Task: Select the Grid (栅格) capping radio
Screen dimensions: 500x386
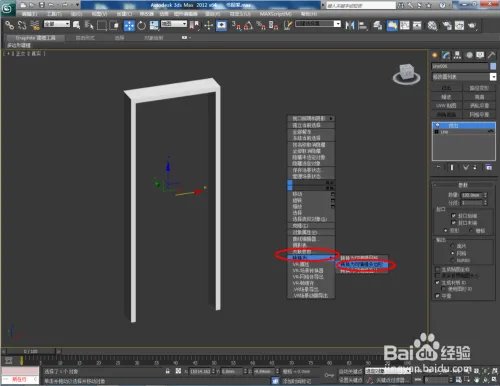Action: click(x=471, y=230)
